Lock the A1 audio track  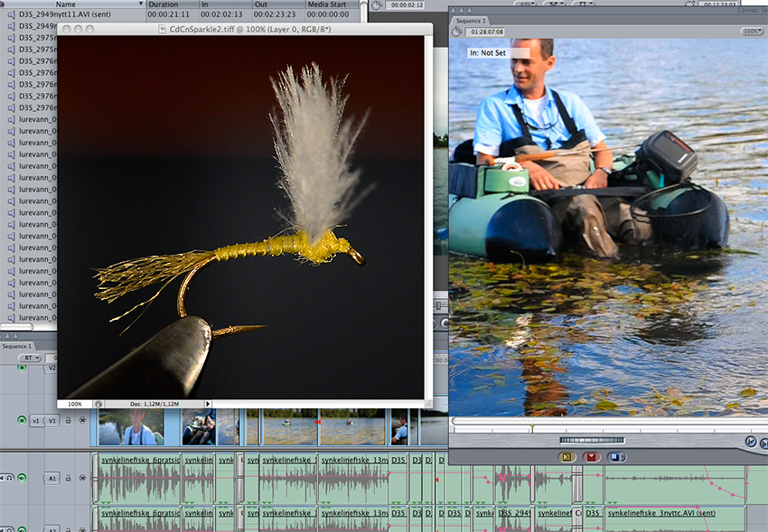click(x=68, y=478)
